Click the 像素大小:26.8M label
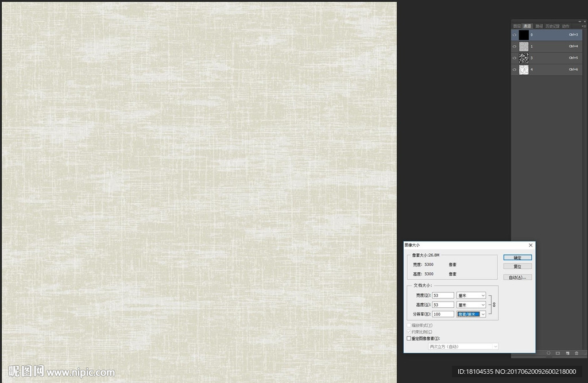 click(x=425, y=255)
